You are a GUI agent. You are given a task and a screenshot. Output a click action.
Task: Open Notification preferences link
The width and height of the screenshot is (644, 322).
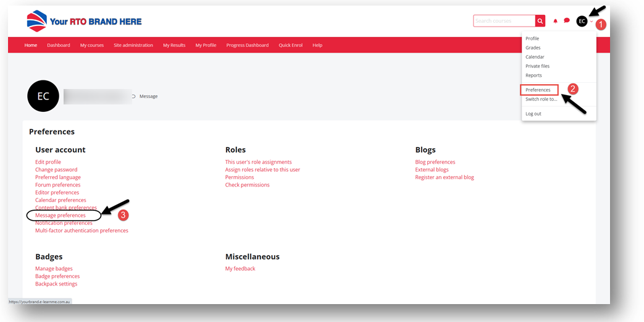(64, 223)
